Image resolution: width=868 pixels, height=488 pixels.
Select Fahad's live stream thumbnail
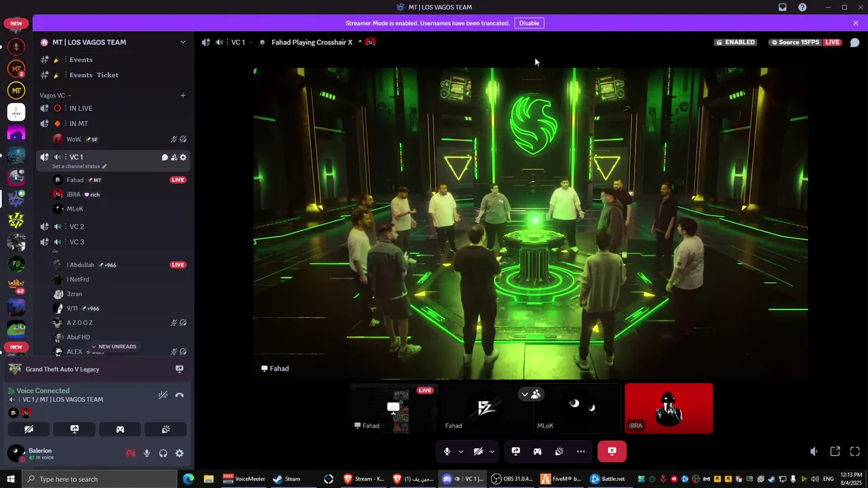coord(393,408)
